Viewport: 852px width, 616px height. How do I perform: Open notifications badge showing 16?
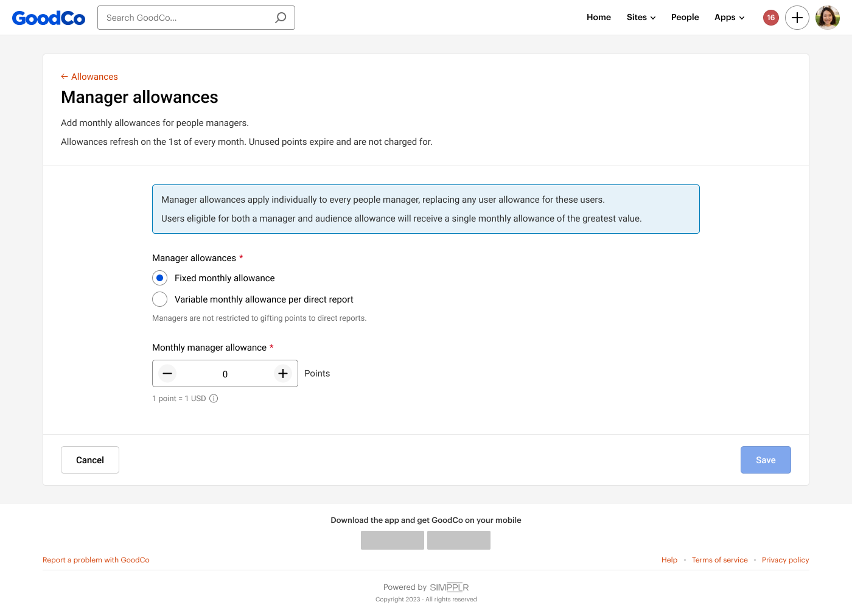point(770,18)
